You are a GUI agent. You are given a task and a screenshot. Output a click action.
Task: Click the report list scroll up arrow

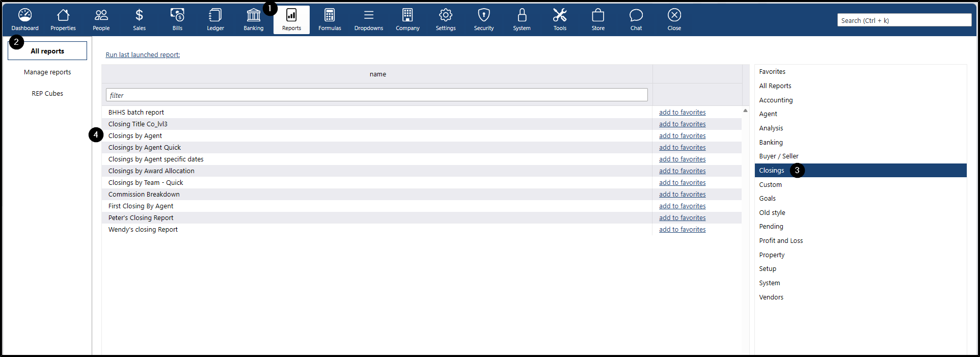745,111
